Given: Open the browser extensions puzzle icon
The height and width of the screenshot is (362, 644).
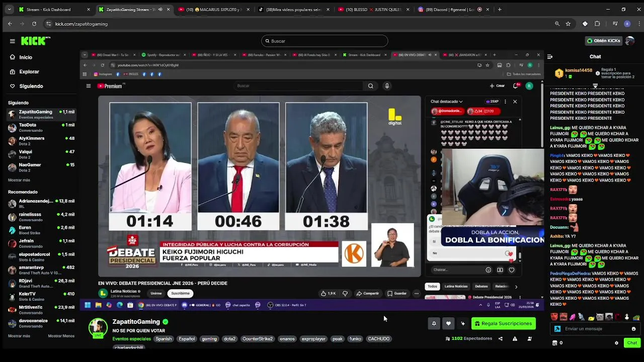Looking at the screenshot, I should pos(597,24).
